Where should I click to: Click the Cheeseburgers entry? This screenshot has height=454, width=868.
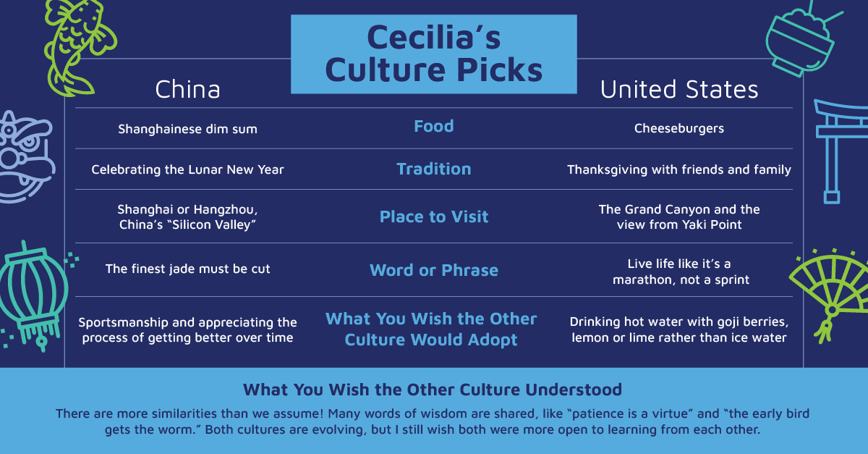tap(679, 129)
